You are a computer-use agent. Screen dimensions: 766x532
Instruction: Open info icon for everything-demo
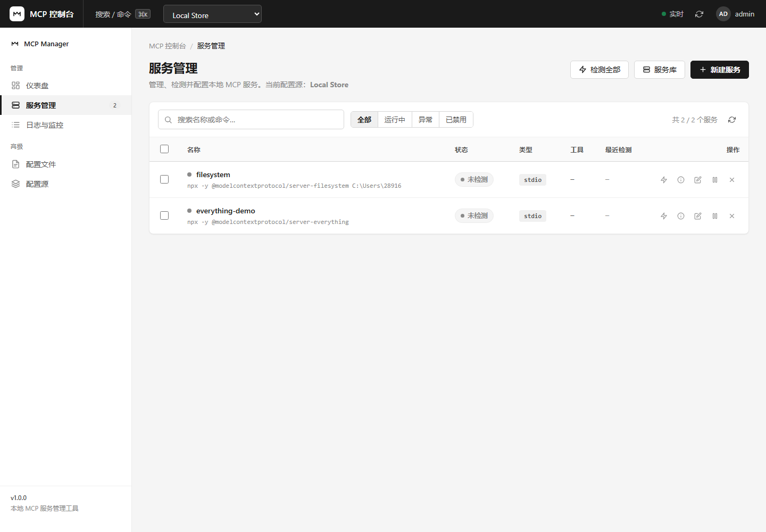681,216
